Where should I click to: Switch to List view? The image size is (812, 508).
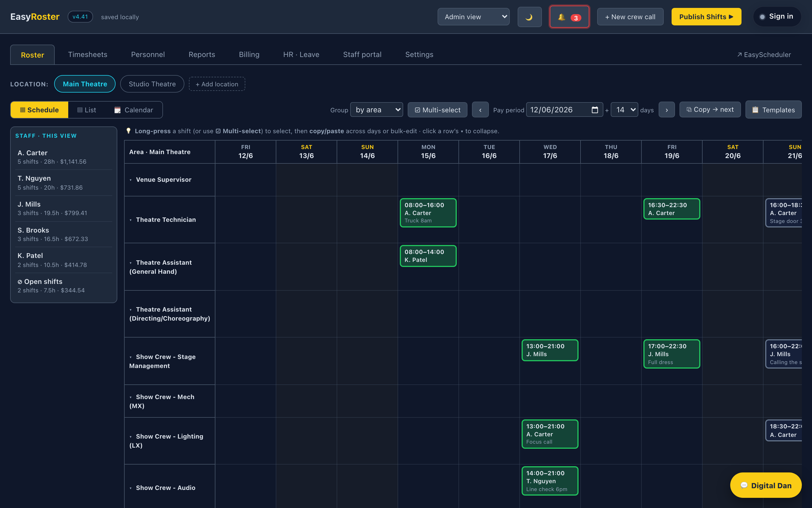click(87, 110)
